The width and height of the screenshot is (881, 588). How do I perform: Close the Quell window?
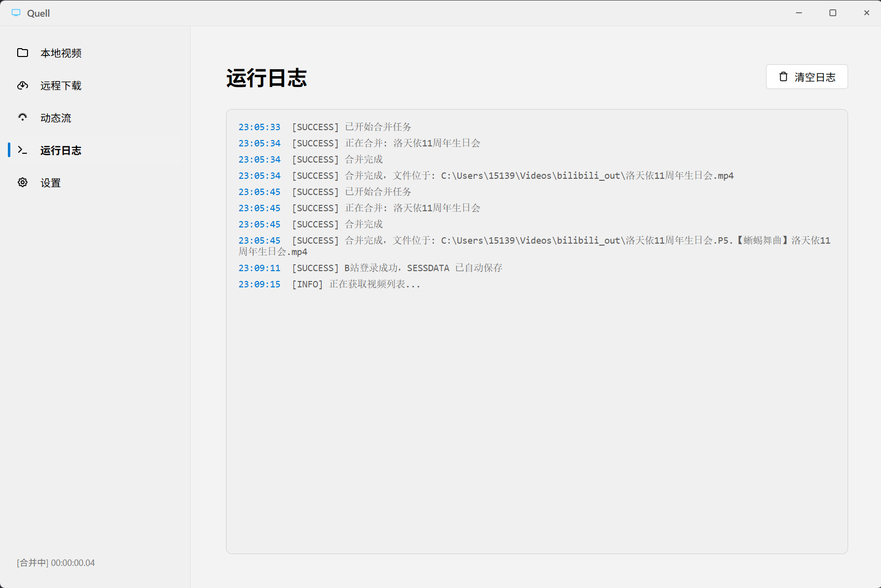pos(867,13)
